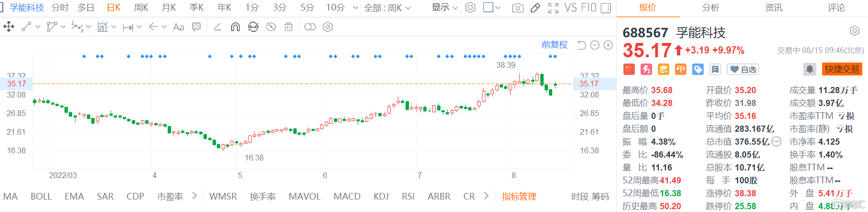Select the text annotation Aa tool
Viewport: 868px width, 212px height.
pos(178,27)
